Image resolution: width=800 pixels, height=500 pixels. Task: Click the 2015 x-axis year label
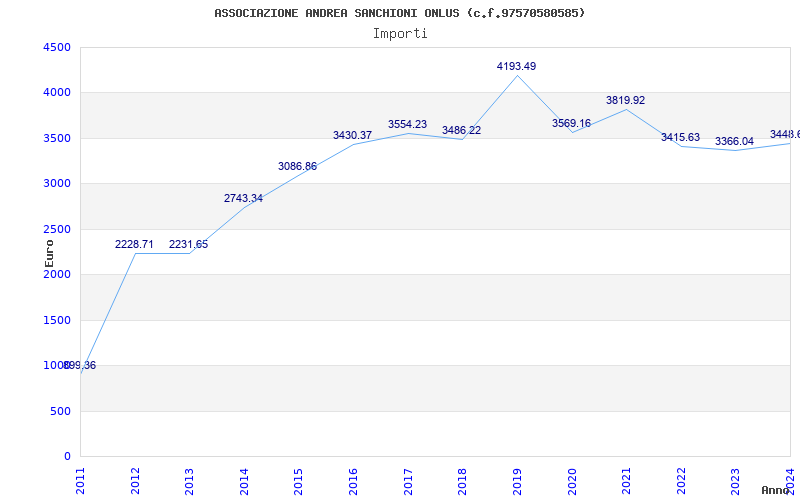tap(298, 481)
